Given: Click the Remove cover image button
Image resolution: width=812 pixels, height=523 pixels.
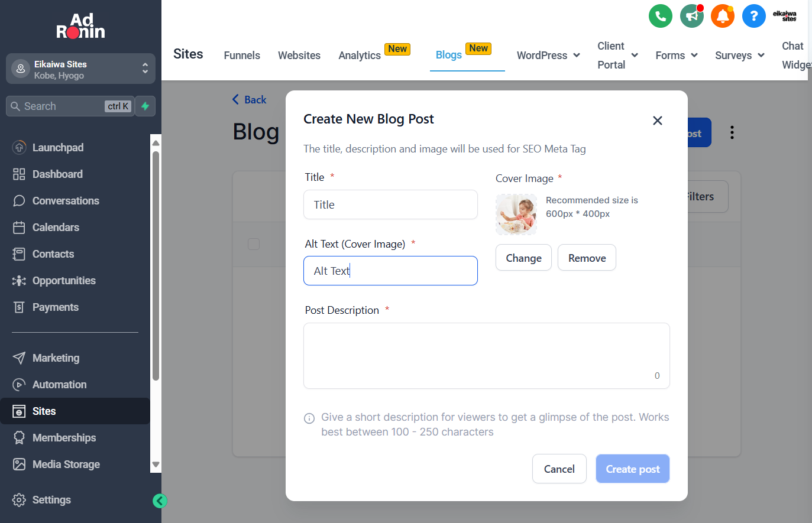Looking at the screenshot, I should pos(587,258).
